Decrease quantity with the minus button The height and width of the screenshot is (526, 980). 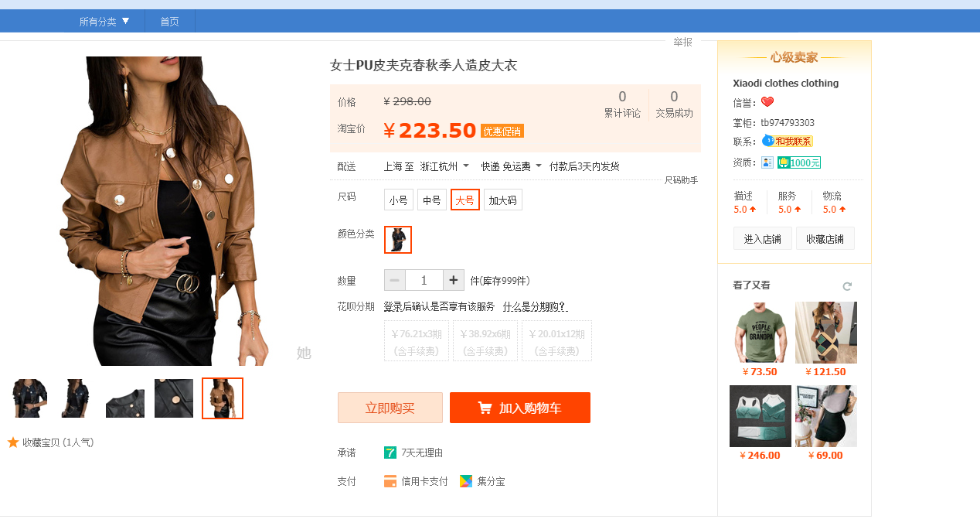pyautogui.click(x=395, y=280)
